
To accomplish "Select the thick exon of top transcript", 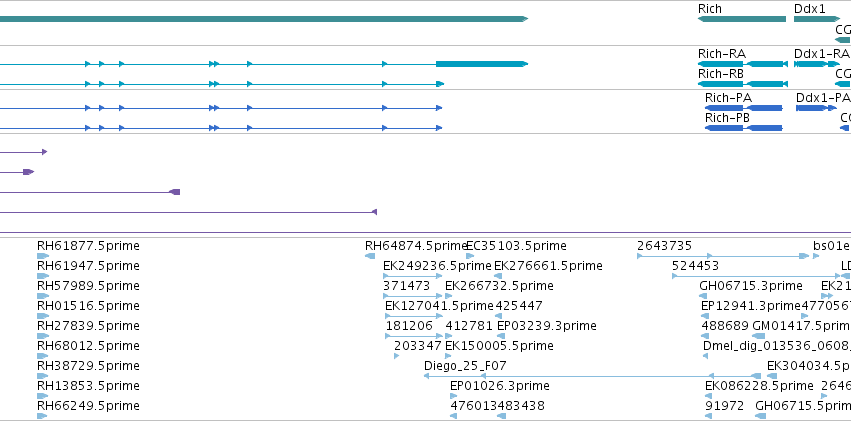I will coord(482,64).
